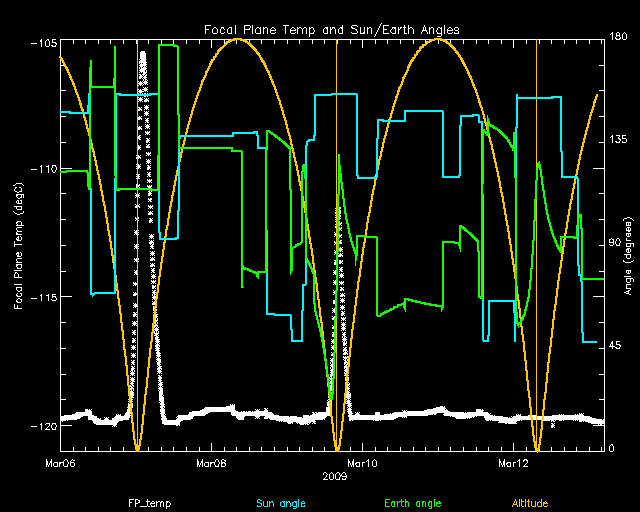Click the orange 'Altitude' legend label
Screen dimensions: 640x512
click(531, 502)
